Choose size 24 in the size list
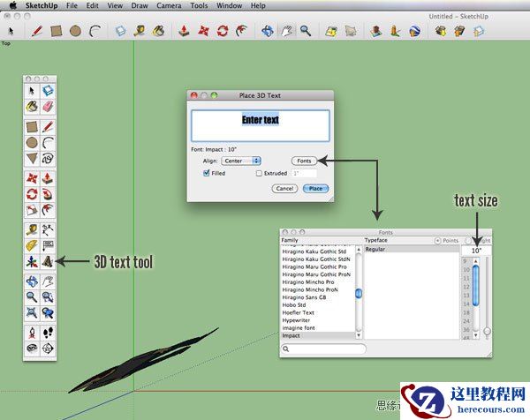The image size is (530, 420). [x=466, y=321]
